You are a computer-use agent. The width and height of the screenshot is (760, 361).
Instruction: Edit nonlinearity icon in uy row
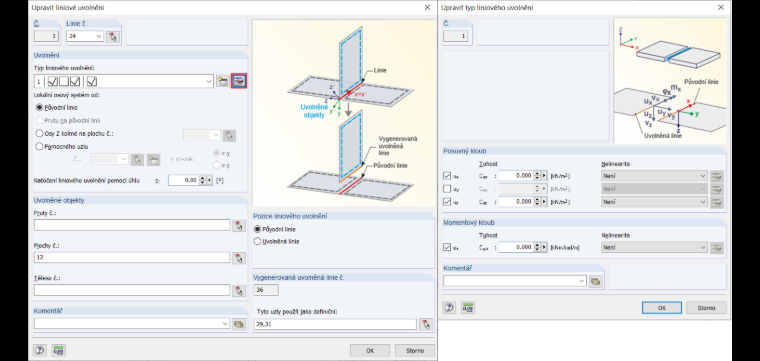tap(716, 189)
